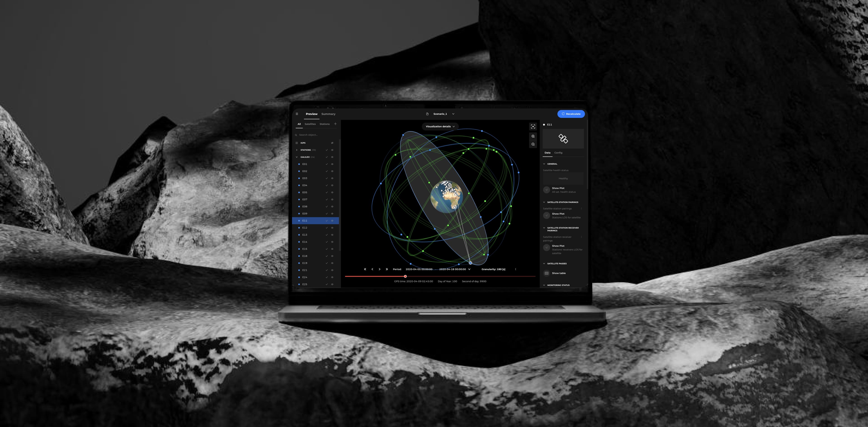Switch to the Summary tab

[x=328, y=114]
